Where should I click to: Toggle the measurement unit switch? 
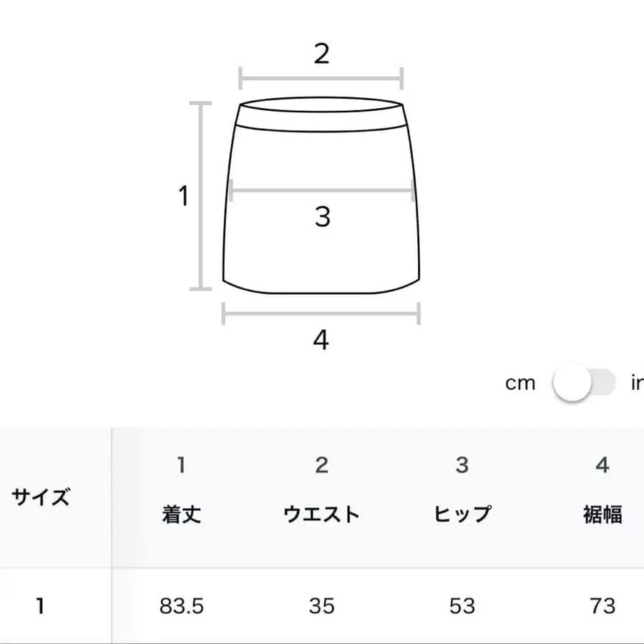click(581, 384)
